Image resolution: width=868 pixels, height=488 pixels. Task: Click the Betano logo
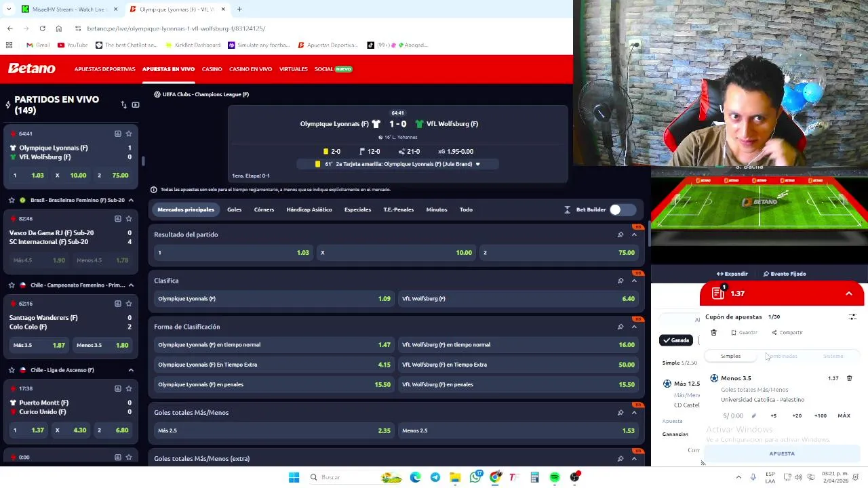coord(32,68)
